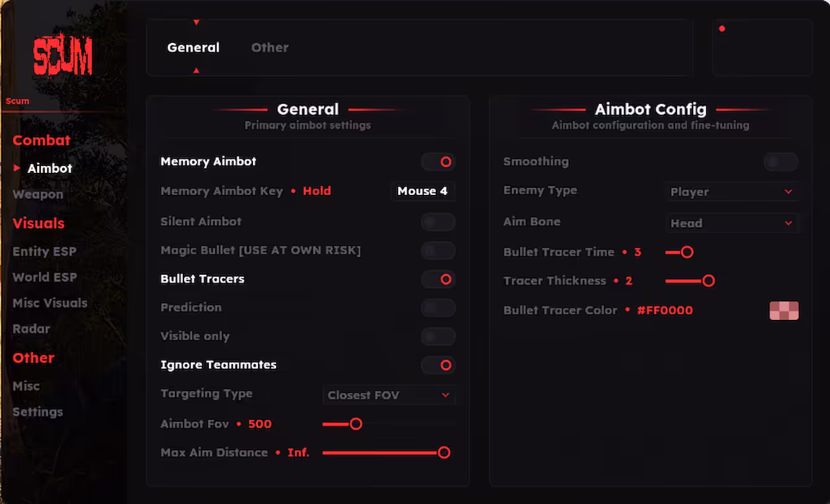This screenshot has width=830, height=504.
Task: Open the Bullet Tracer Color picker
Action: coord(784,310)
